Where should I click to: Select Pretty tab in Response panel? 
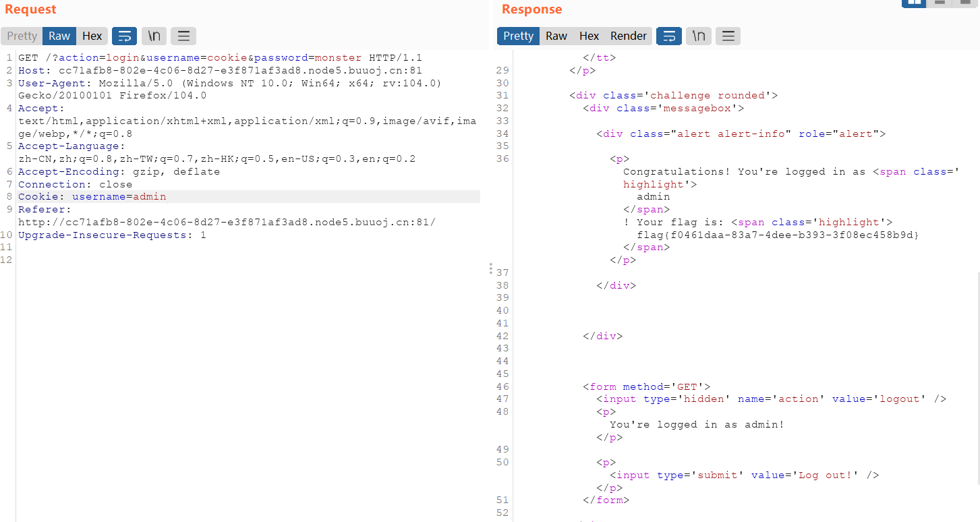518,36
